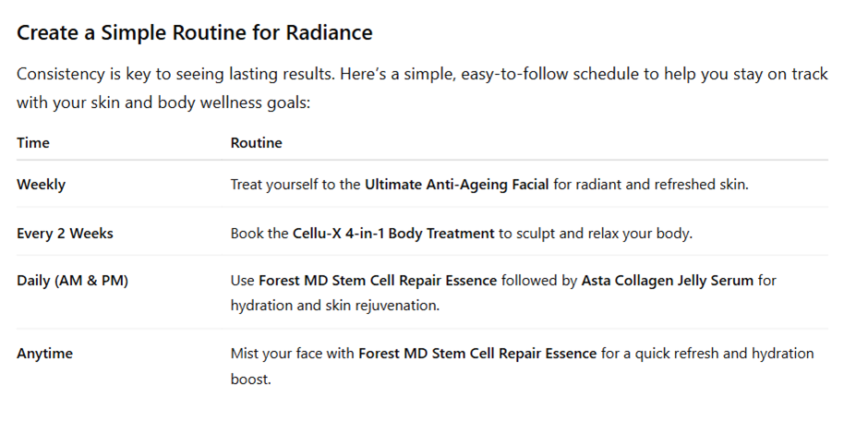Click 'Book the' in the Every 2 Weeks row

point(259,234)
